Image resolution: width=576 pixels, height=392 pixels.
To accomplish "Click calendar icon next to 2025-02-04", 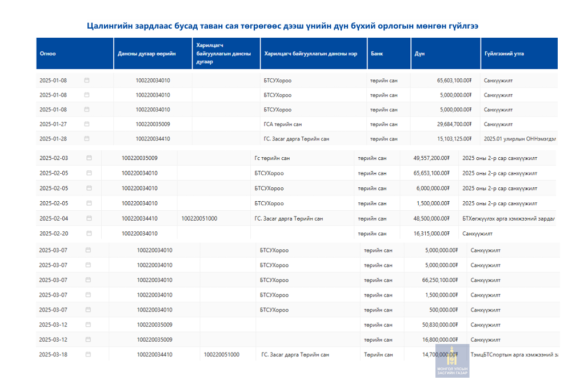I will 89,218.
